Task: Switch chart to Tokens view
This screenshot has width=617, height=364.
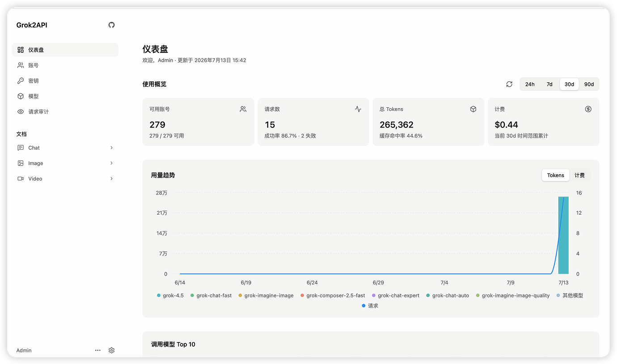Action: pyautogui.click(x=556, y=175)
